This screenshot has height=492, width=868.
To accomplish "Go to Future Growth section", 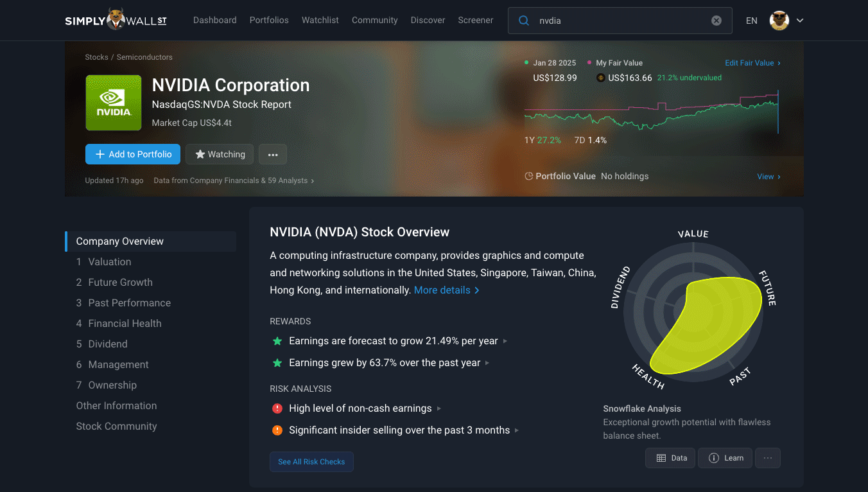I will pyautogui.click(x=120, y=283).
